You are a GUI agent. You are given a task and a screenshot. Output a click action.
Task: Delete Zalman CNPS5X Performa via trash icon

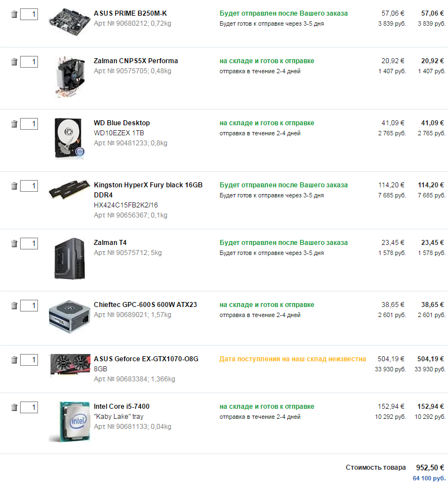tap(14, 62)
